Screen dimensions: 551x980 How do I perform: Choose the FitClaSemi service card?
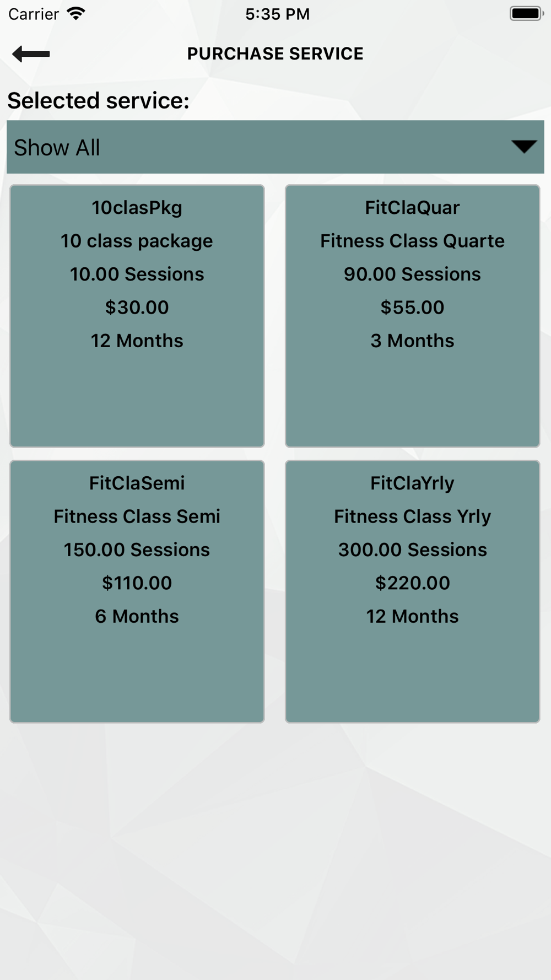(137, 591)
